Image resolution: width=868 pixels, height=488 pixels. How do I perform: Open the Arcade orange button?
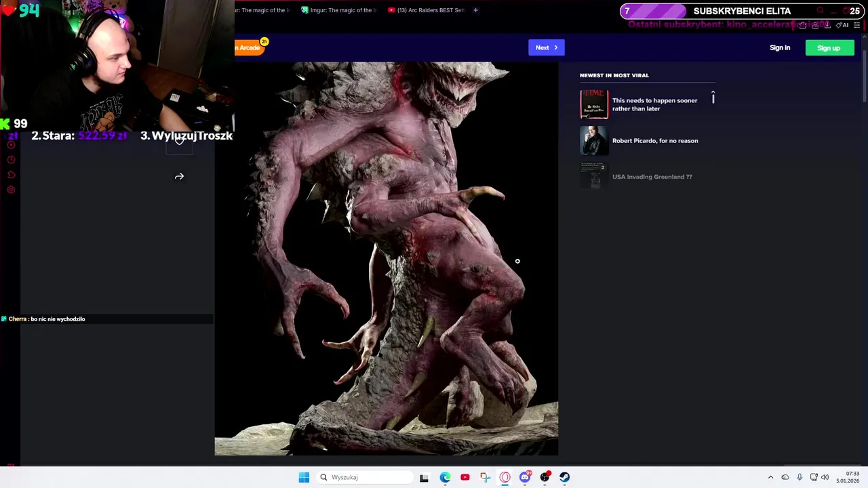click(251, 47)
